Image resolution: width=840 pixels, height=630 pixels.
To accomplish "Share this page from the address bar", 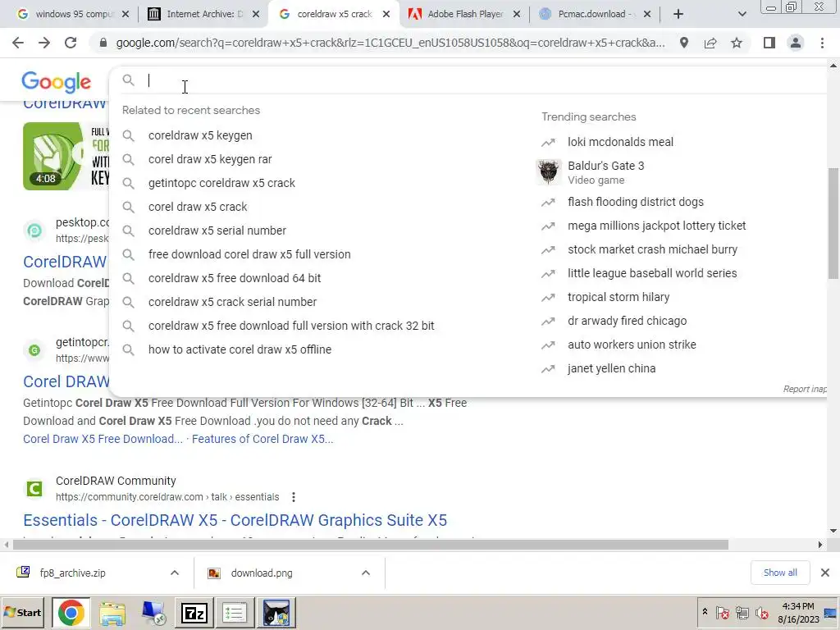I will [x=710, y=43].
